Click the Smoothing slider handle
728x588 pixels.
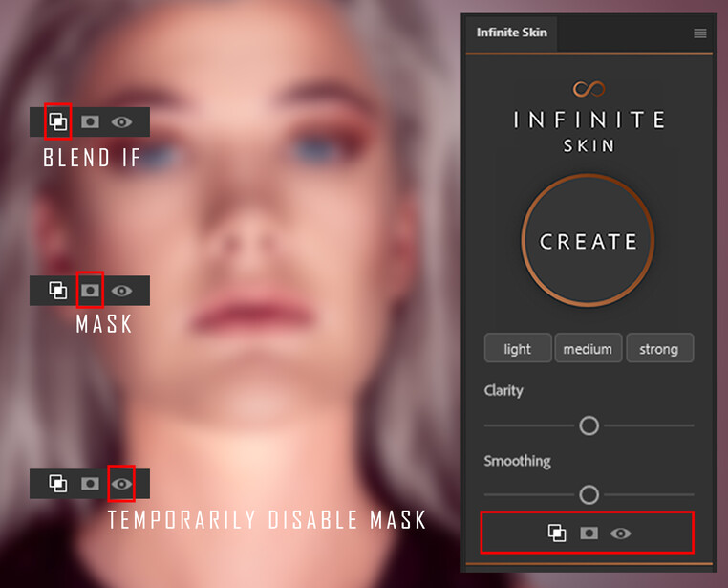click(589, 494)
